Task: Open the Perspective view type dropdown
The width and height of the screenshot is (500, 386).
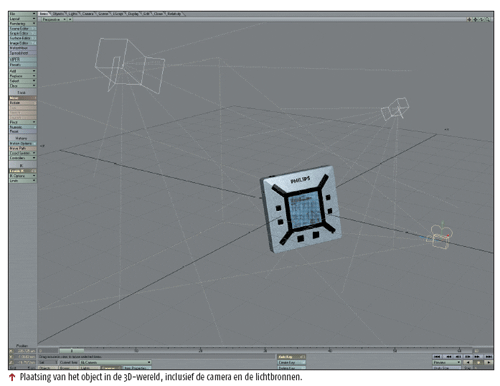Action: [54, 19]
